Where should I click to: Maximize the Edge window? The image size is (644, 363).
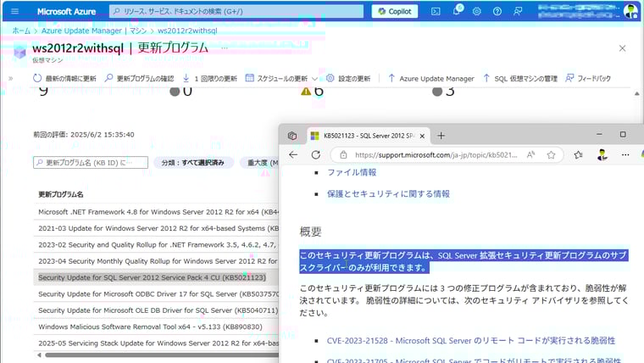point(623,135)
